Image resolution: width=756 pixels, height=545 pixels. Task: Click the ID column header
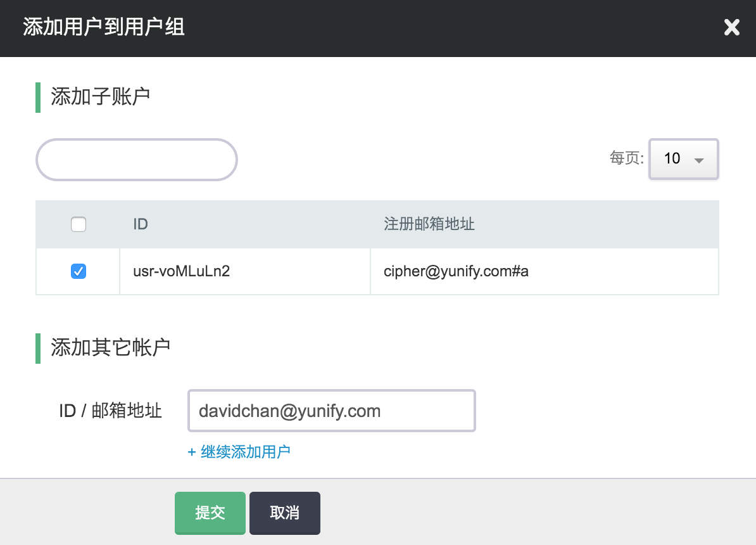coord(141,224)
